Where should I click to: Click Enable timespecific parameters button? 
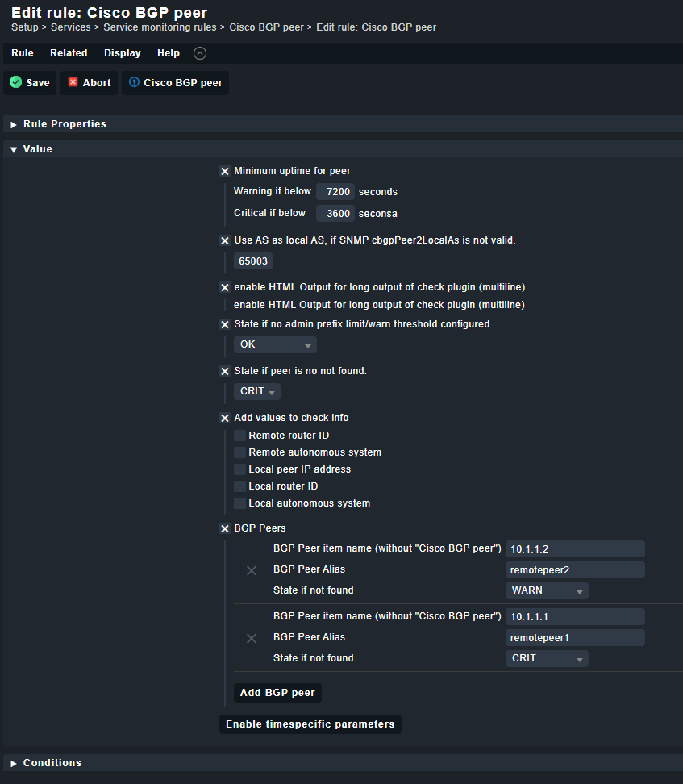point(310,724)
